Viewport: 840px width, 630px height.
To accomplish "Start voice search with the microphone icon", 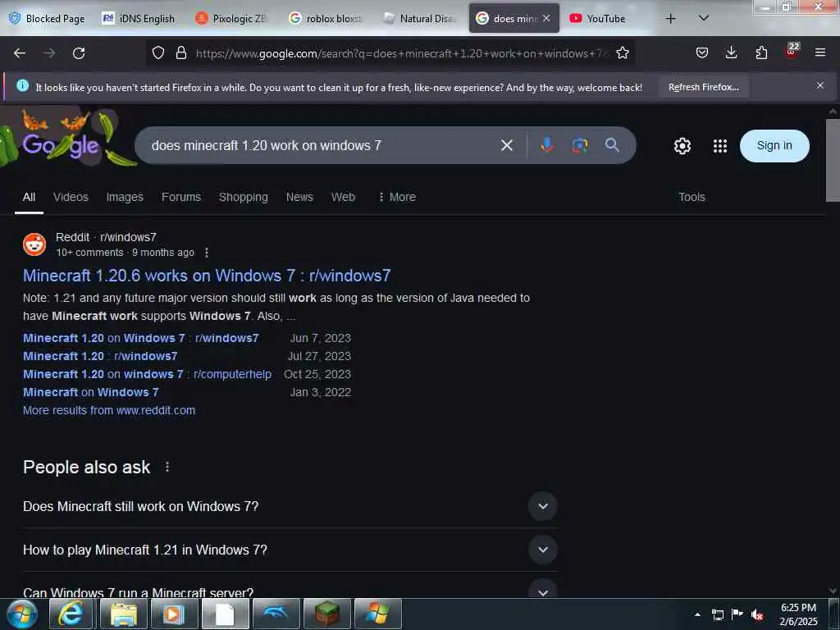I will pos(546,145).
